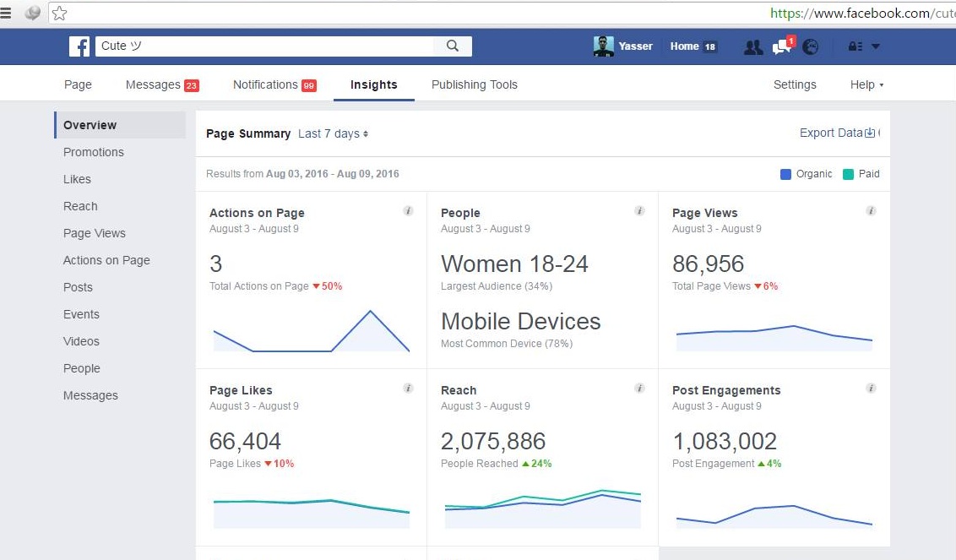The height and width of the screenshot is (560, 956).
Task: Click the Paid green legend swatch
Action: click(x=848, y=175)
